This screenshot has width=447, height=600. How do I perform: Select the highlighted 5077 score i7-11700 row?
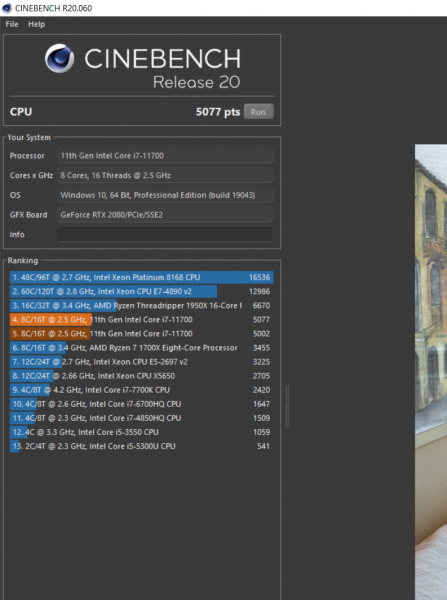tap(142, 320)
